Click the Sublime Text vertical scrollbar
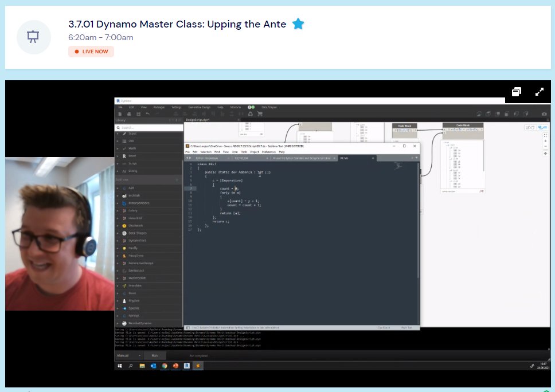555x392 pixels. pyautogui.click(x=418, y=220)
